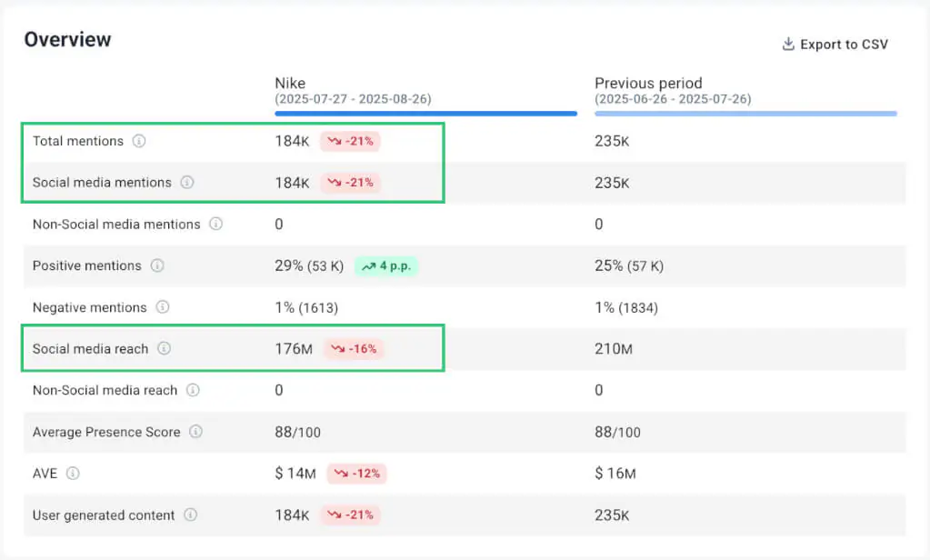
Task: Click Nike's 0 value for Non-Social media reach
Action: (x=279, y=390)
